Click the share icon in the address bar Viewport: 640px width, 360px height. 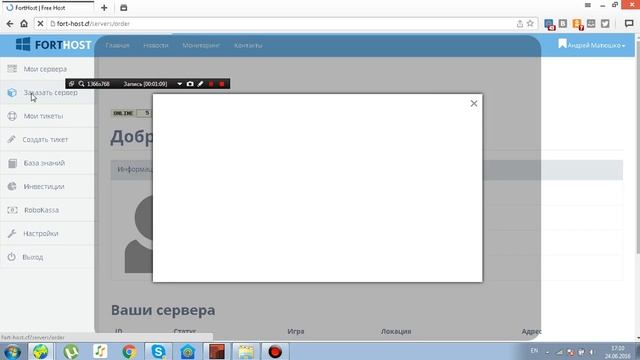pyautogui.click(x=520, y=24)
